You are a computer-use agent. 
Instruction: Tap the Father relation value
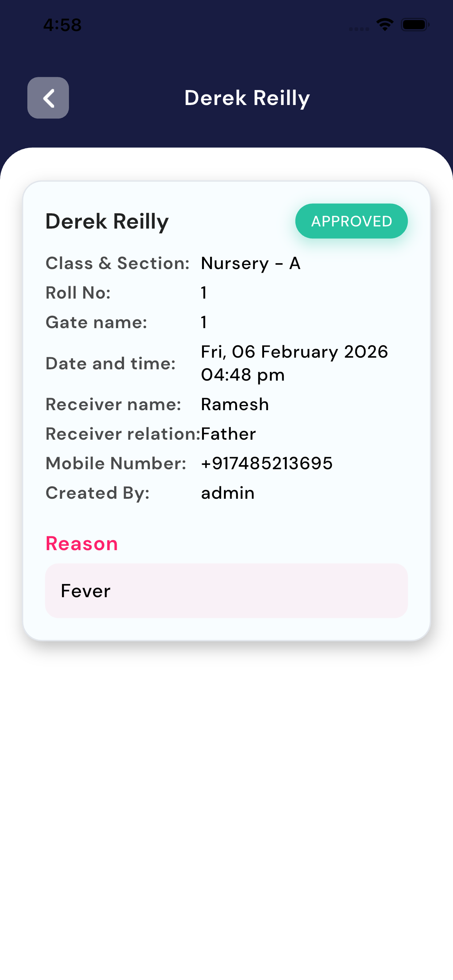pos(228,434)
